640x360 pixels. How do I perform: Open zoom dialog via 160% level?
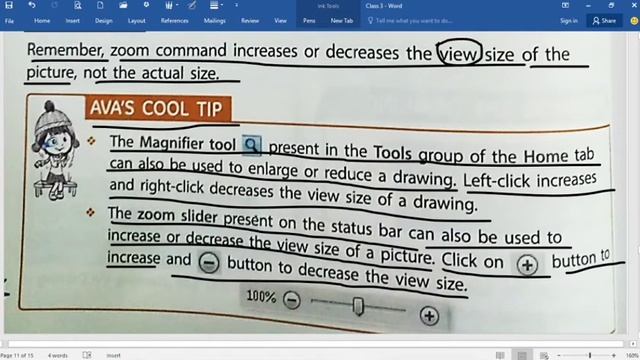pos(632,356)
